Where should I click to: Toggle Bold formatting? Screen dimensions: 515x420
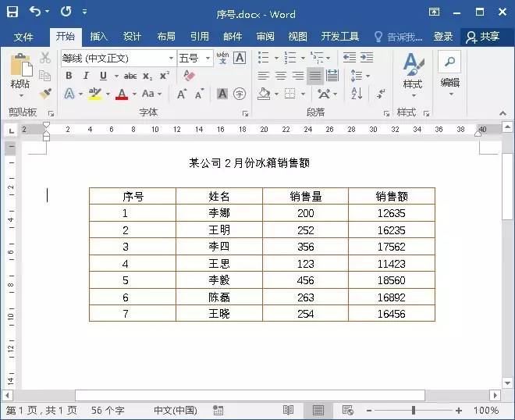[x=69, y=76]
